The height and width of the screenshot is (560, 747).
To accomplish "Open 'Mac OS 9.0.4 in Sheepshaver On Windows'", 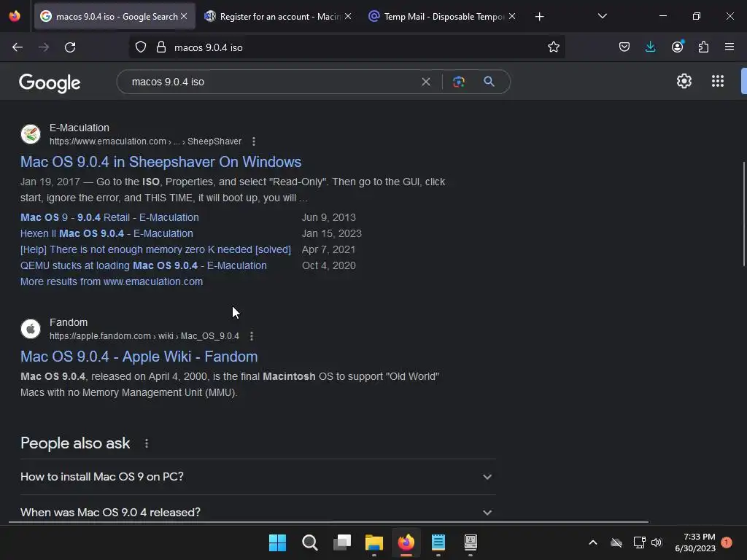I will 160,162.
